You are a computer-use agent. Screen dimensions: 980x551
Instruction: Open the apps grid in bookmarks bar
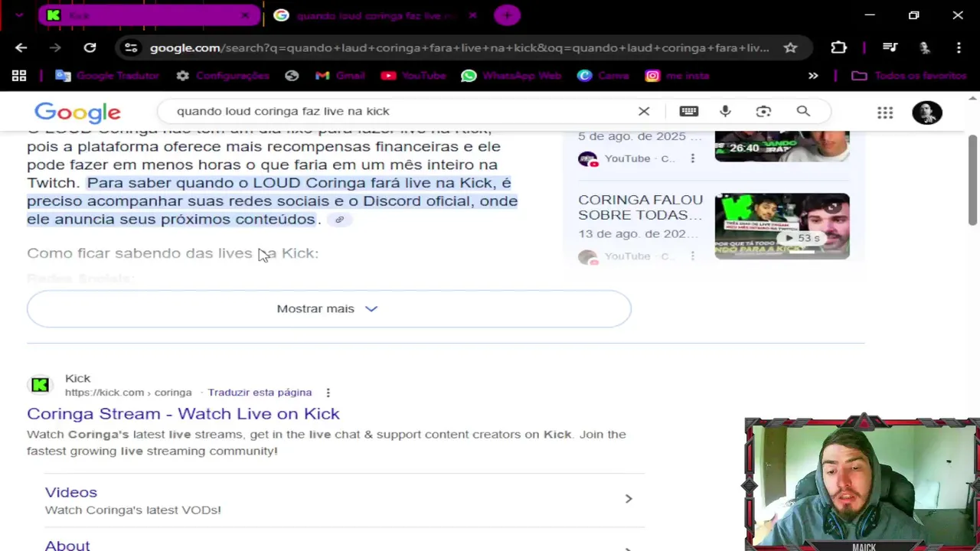(x=19, y=76)
